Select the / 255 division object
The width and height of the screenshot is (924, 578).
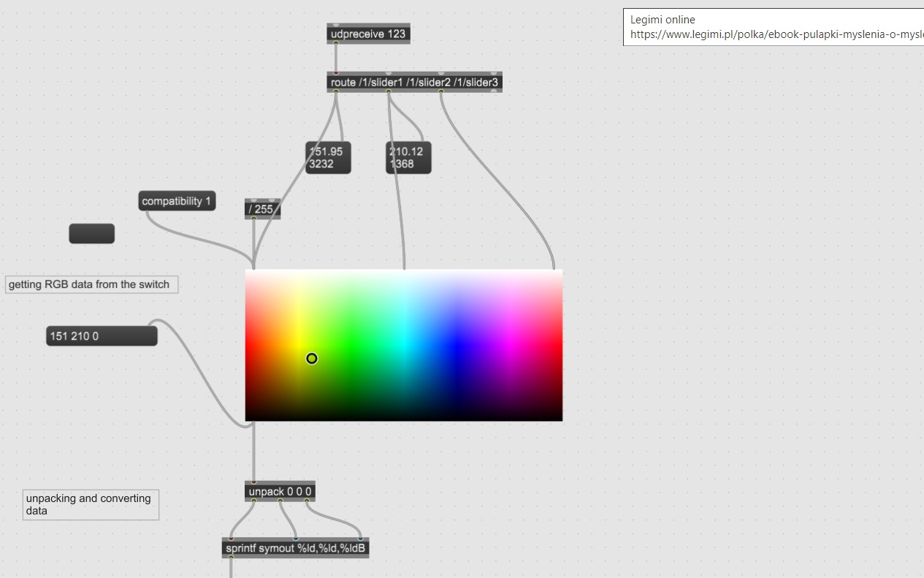point(262,209)
